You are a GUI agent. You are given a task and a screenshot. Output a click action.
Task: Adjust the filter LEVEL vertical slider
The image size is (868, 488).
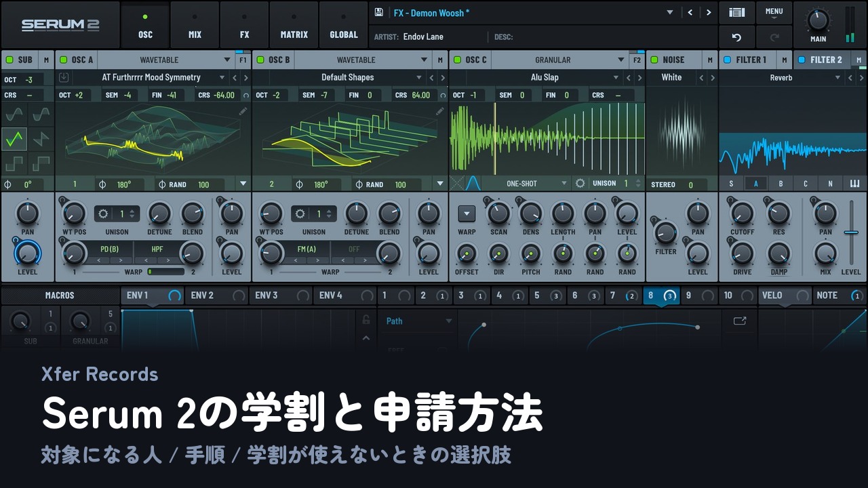(851, 232)
